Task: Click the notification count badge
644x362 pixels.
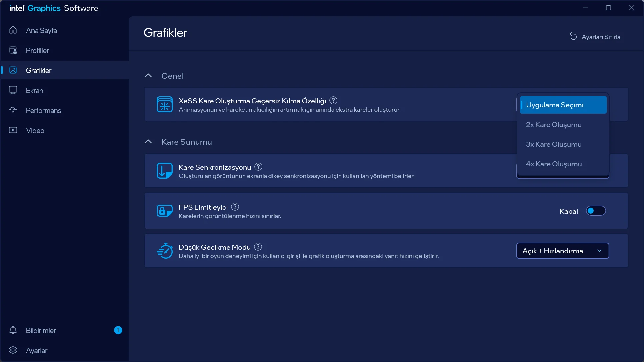Action: pos(118,330)
